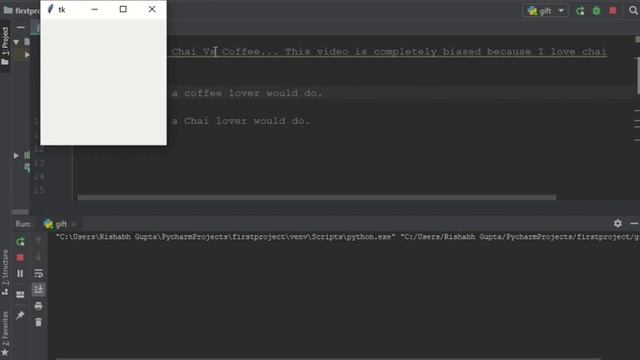This screenshot has height=360, width=640.
Task: Click the horizontal scrollbar of the editor
Action: click(x=316, y=198)
